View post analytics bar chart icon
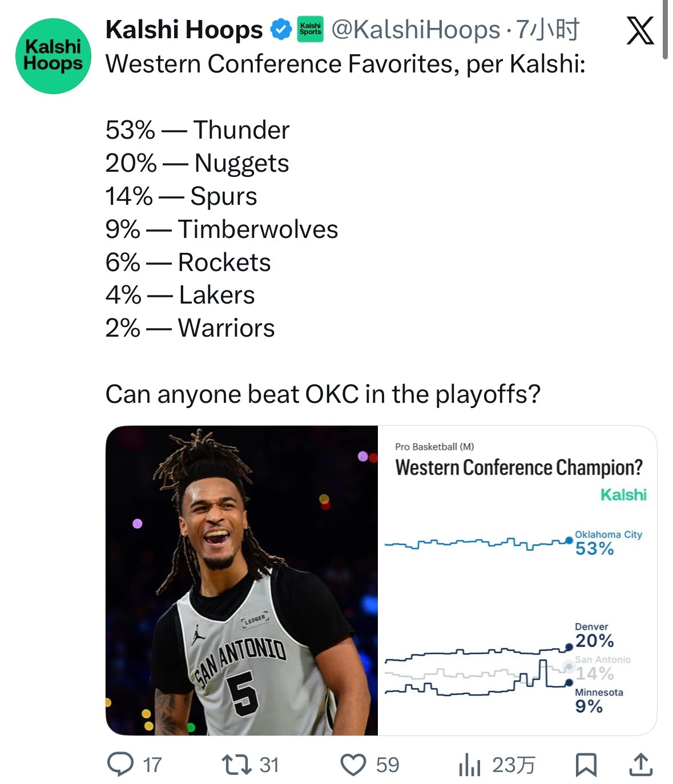Screen dimensions: 673x784 (x=469, y=765)
